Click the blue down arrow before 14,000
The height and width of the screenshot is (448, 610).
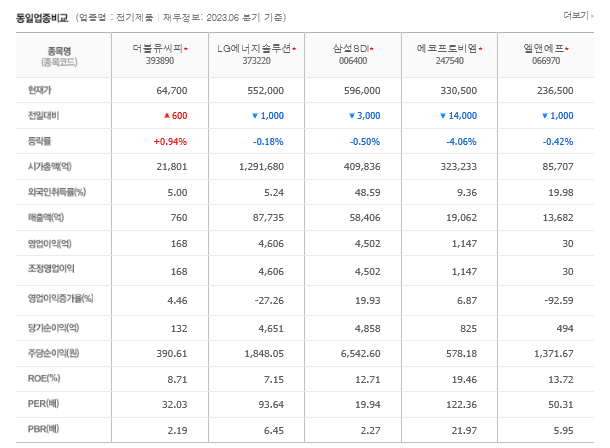click(x=443, y=116)
